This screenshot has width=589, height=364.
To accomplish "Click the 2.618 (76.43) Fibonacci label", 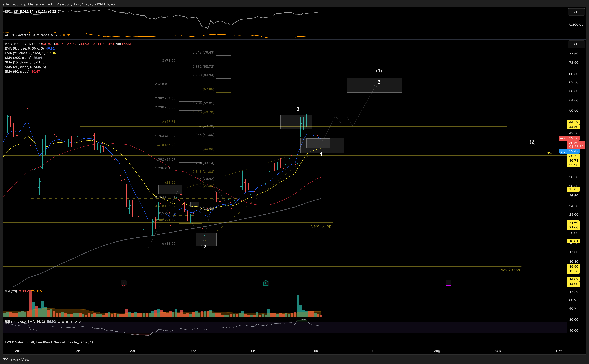I will pyautogui.click(x=203, y=52).
